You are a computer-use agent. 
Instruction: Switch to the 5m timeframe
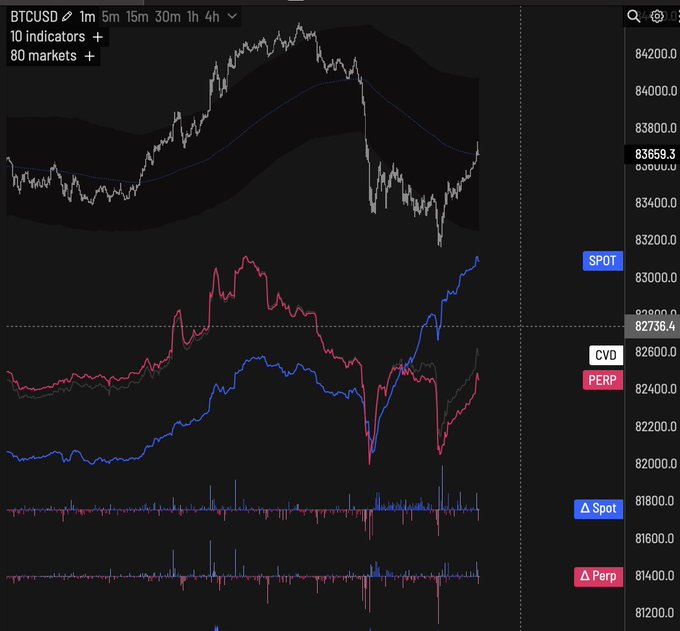click(x=111, y=17)
